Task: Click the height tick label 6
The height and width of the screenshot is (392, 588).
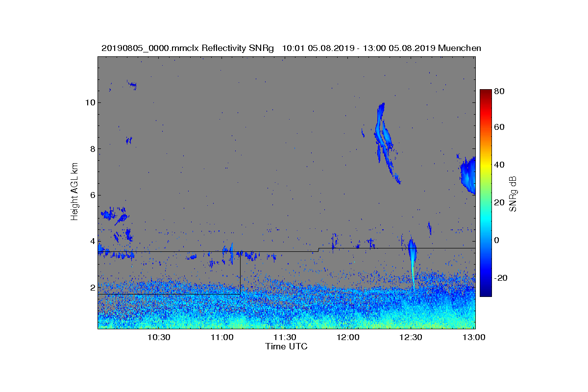Action: pyautogui.click(x=92, y=195)
